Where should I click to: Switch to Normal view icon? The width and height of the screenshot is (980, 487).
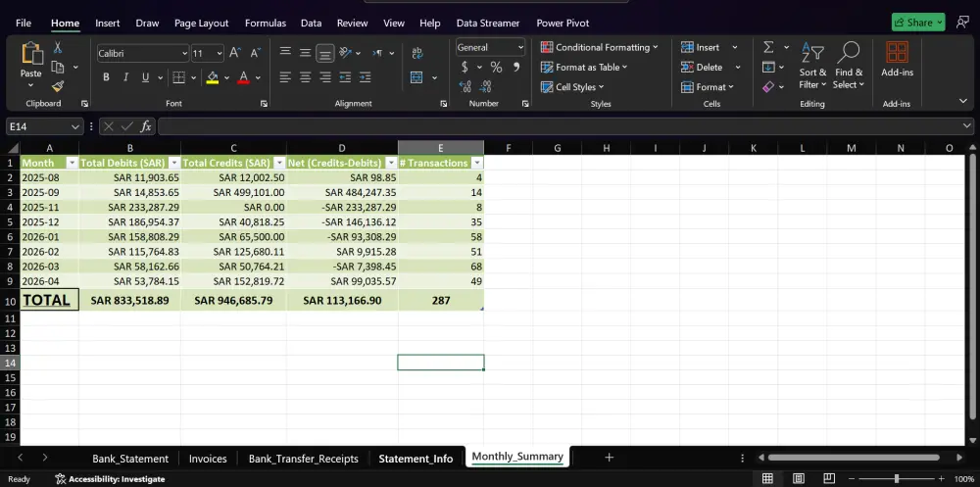point(767,479)
